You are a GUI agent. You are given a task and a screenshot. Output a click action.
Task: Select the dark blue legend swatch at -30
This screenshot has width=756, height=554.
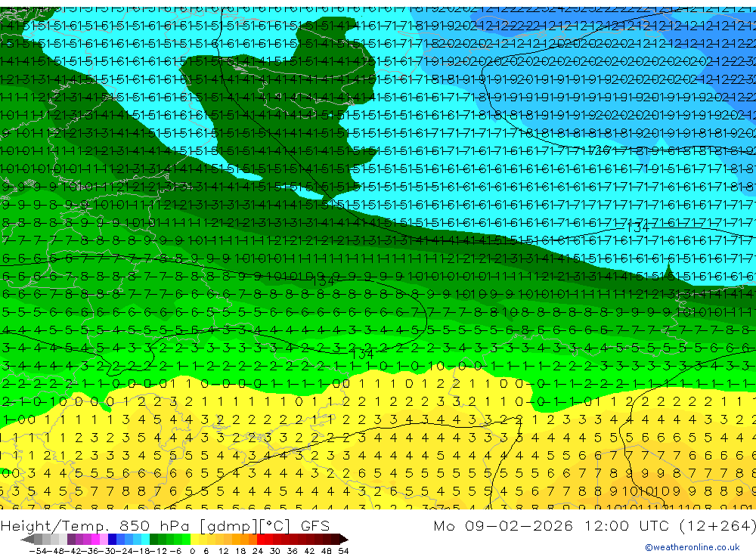coord(112,540)
